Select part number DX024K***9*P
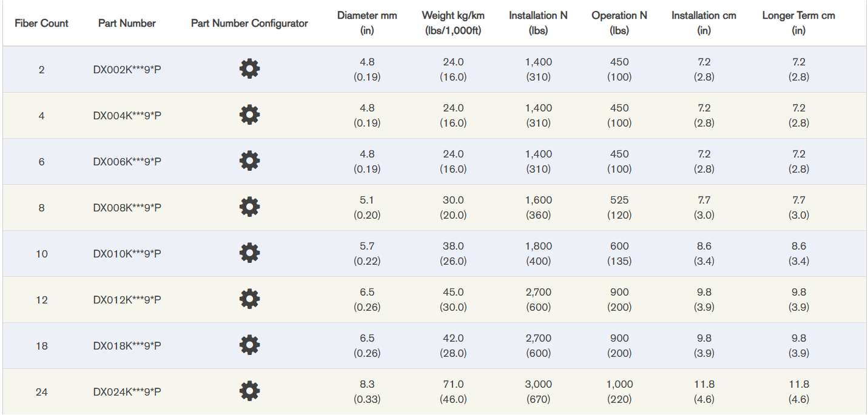 [127, 392]
